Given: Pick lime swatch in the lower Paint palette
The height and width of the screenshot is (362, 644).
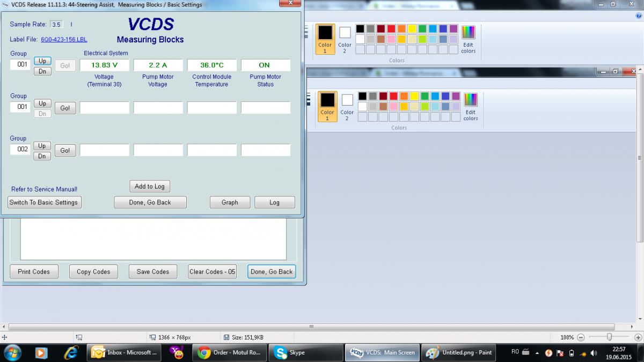Looking at the screenshot, I should click(x=425, y=106).
